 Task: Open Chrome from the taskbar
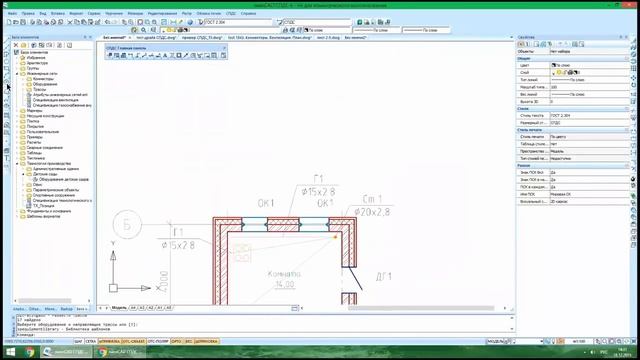point(30,352)
